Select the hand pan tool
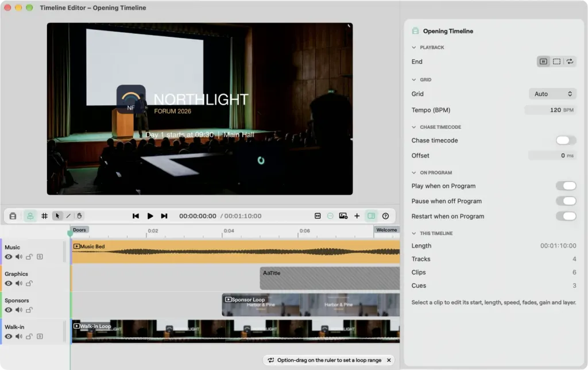The width and height of the screenshot is (588, 370). pos(79,216)
